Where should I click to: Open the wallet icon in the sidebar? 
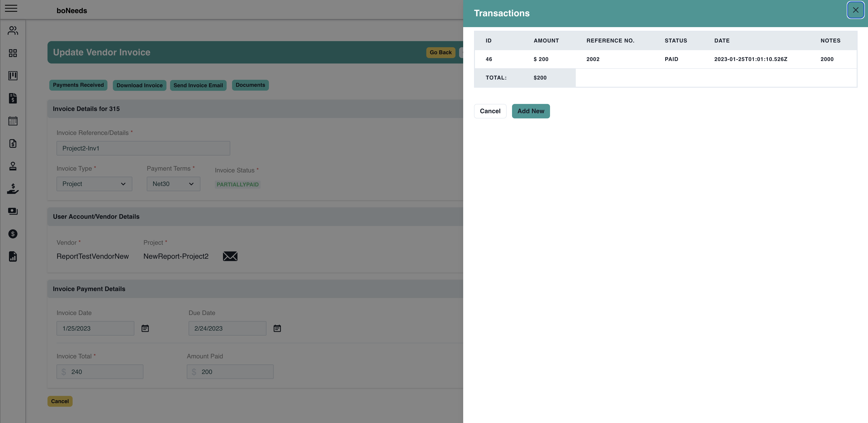point(12,211)
